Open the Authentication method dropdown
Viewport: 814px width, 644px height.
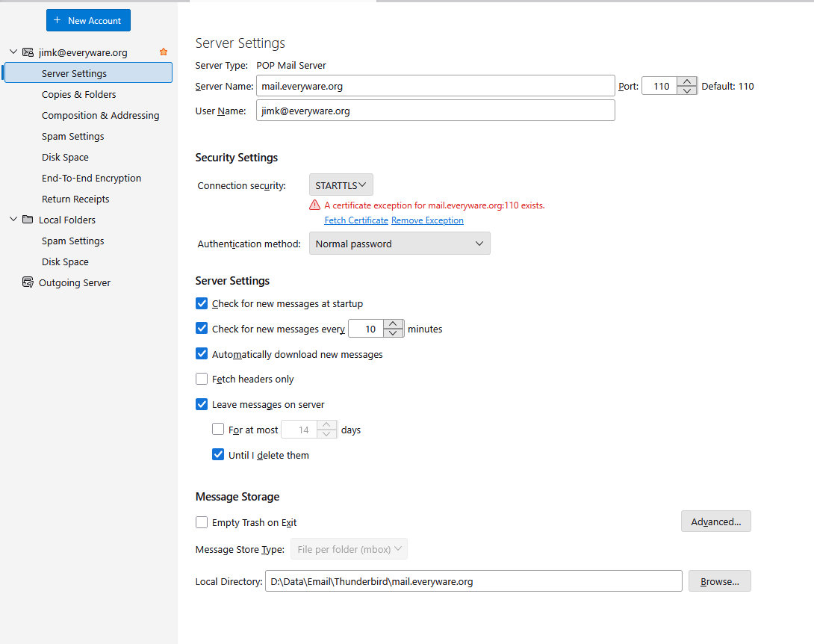click(400, 244)
